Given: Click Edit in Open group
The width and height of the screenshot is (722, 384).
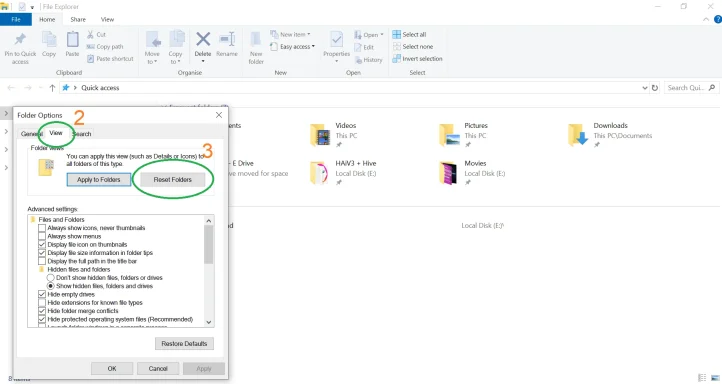Looking at the screenshot, I should (364, 47).
